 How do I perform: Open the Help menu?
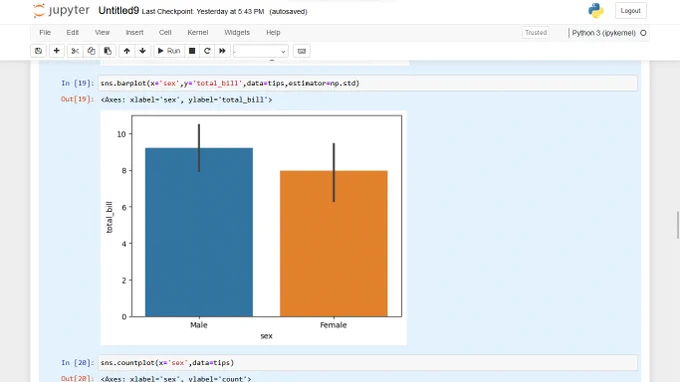click(x=273, y=33)
